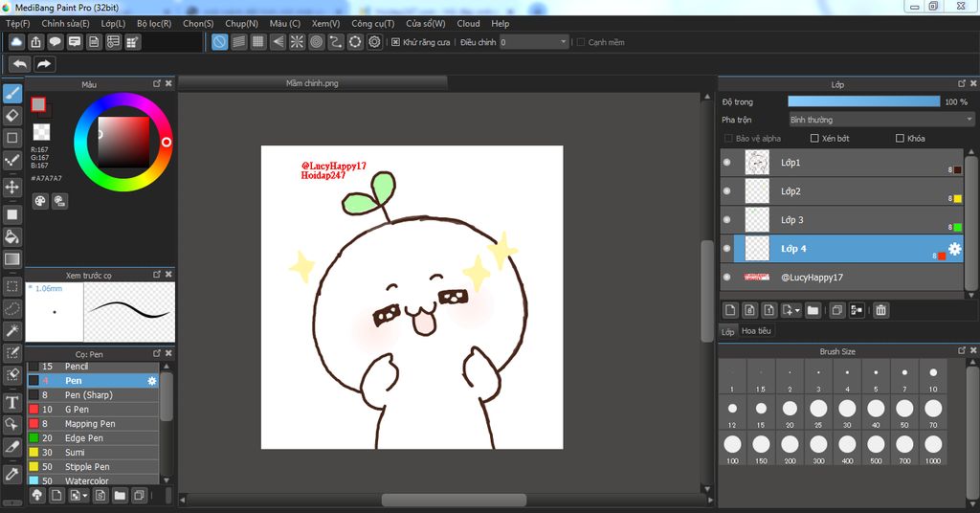Select the Magic Wand tool

[11, 330]
